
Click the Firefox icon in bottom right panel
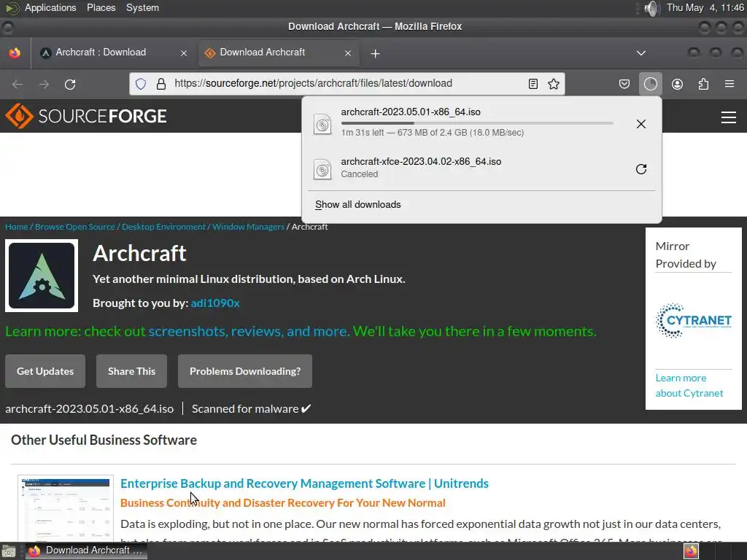pos(691,551)
